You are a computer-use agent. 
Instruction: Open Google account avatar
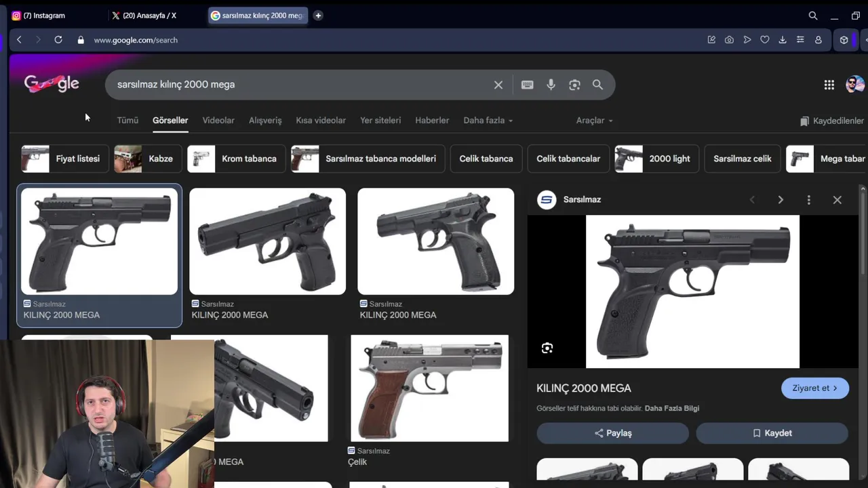855,84
